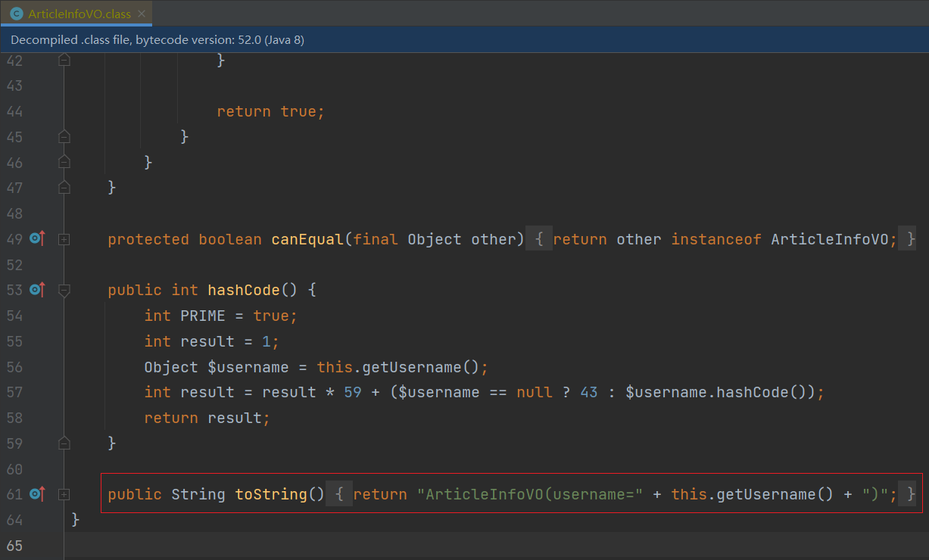Click the fold marker icon at line 46
The height and width of the screenshot is (560, 929).
(x=64, y=161)
